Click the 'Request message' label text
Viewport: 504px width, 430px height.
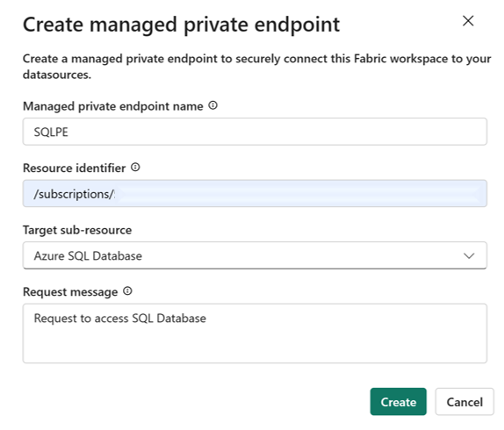pyautogui.click(x=70, y=292)
